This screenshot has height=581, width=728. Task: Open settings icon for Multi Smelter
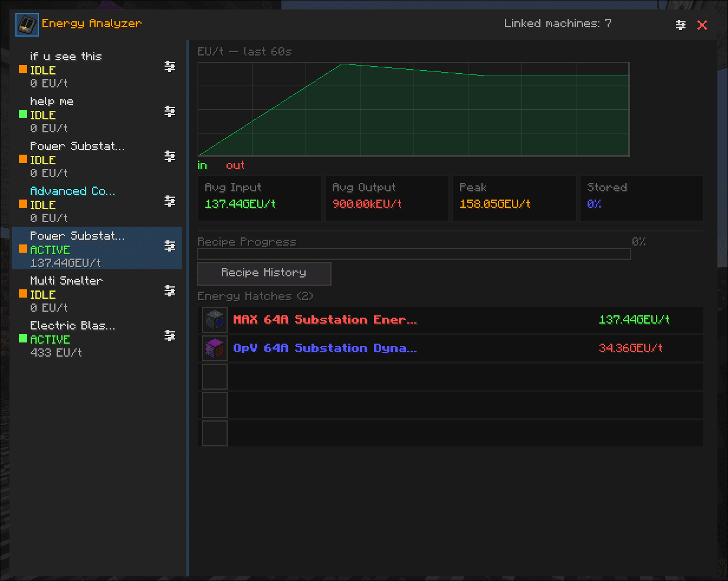pyautogui.click(x=170, y=291)
